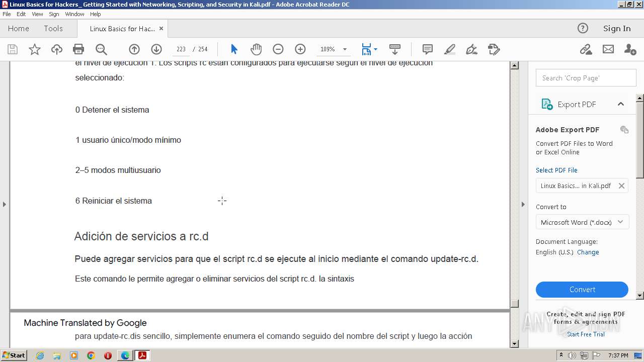Choose the Selection arrow tool
The width and height of the screenshot is (644, 362).
(x=234, y=49)
